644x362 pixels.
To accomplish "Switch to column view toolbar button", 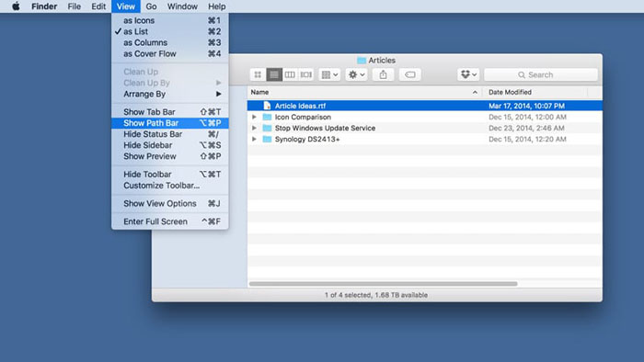I will click(x=290, y=74).
